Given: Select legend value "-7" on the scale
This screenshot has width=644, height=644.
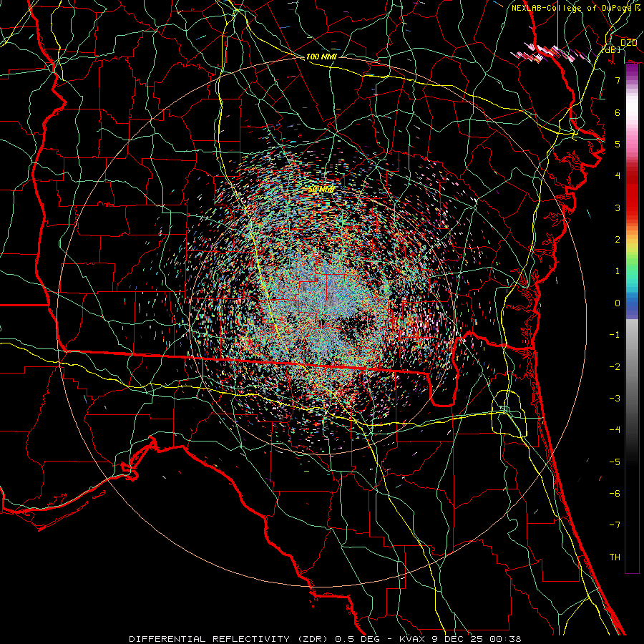Looking at the screenshot, I should pos(615,525).
